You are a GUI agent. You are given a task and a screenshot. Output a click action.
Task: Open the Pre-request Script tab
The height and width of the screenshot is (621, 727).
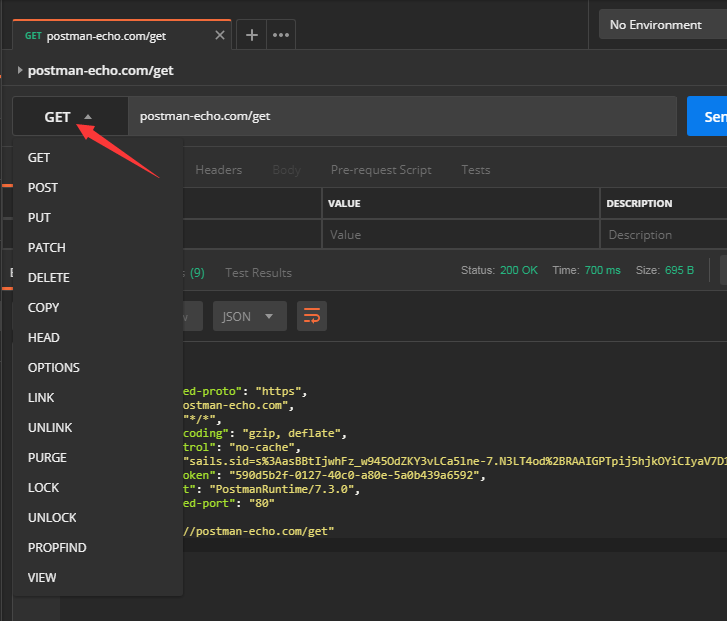[381, 170]
